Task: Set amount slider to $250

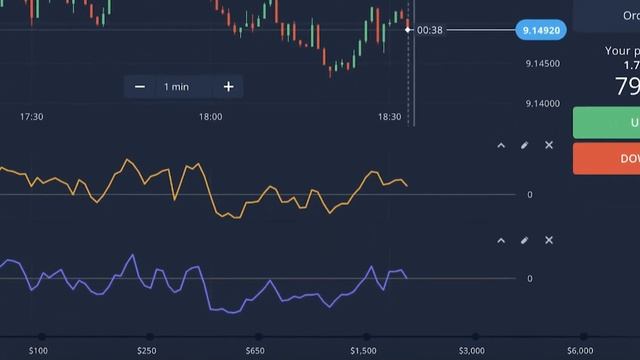Action: pos(150,337)
